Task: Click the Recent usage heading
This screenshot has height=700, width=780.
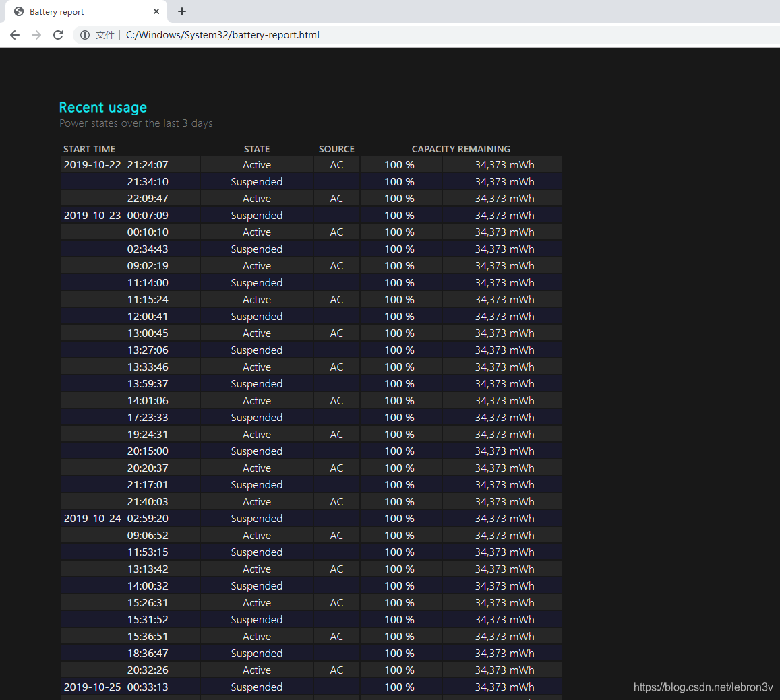Action: pos(102,108)
